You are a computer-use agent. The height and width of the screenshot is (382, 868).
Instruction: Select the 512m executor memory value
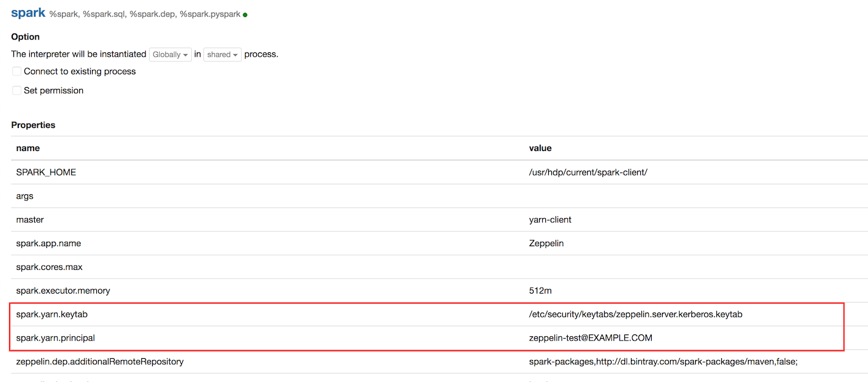(540, 291)
